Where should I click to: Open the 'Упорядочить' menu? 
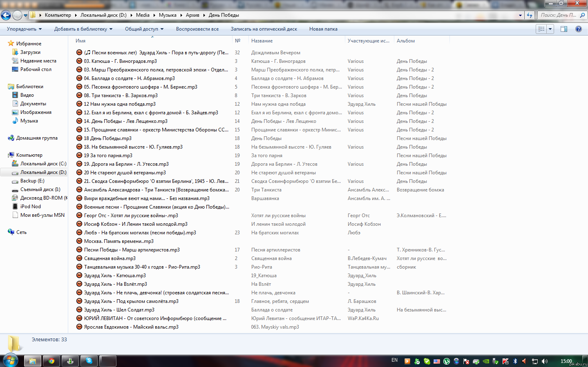point(25,29)
